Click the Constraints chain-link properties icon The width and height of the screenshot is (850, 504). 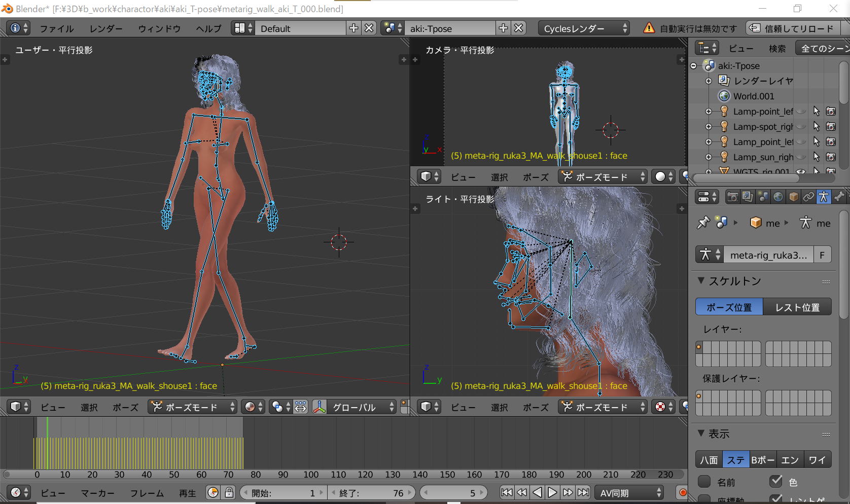tap(808, 197)
